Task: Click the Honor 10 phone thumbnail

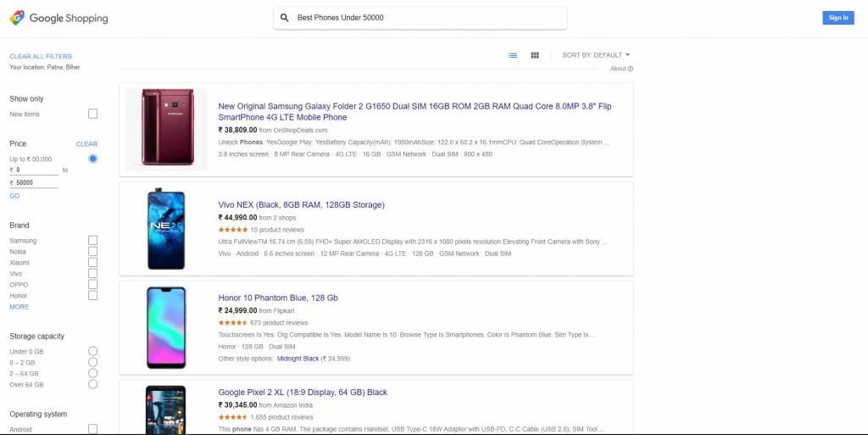Action: (x=166, y=327)
